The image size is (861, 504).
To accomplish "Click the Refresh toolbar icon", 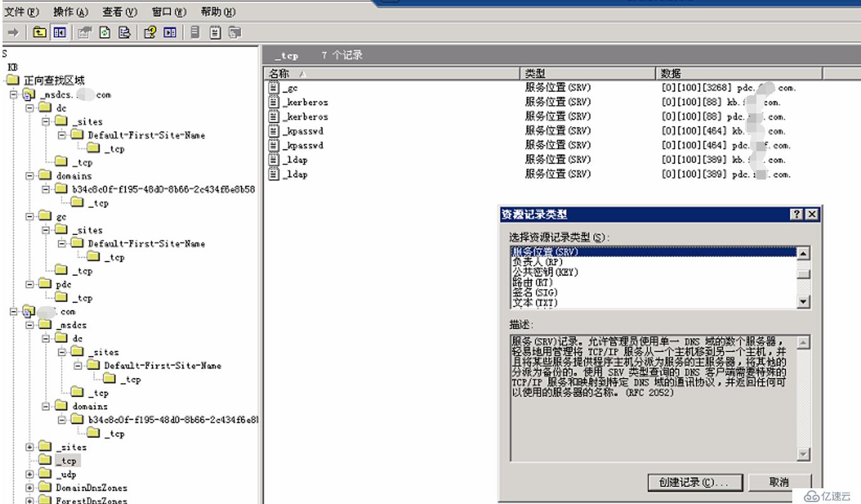I will pos(105,32).
